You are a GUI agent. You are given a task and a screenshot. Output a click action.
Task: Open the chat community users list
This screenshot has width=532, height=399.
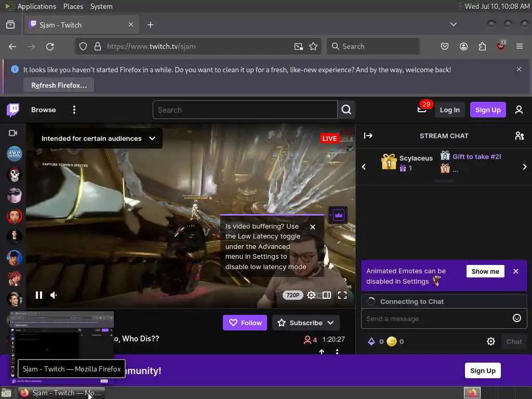[x=519, y=136]
